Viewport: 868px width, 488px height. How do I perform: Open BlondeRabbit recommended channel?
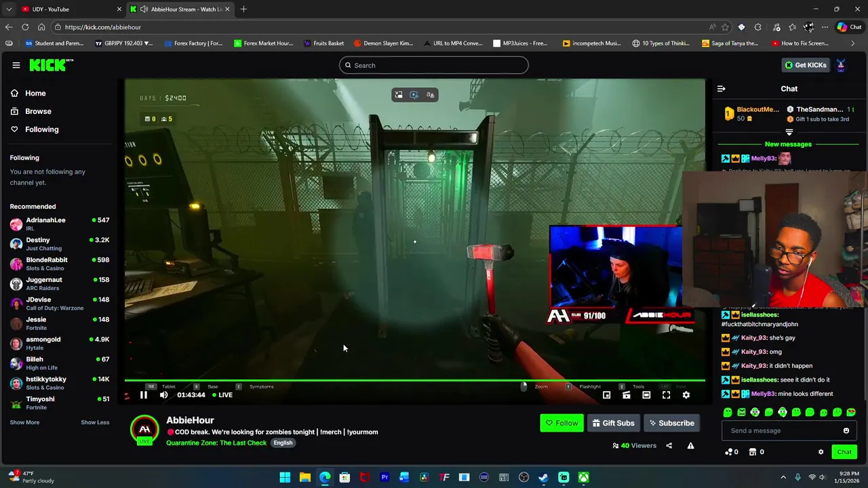(x=60, y=264)
